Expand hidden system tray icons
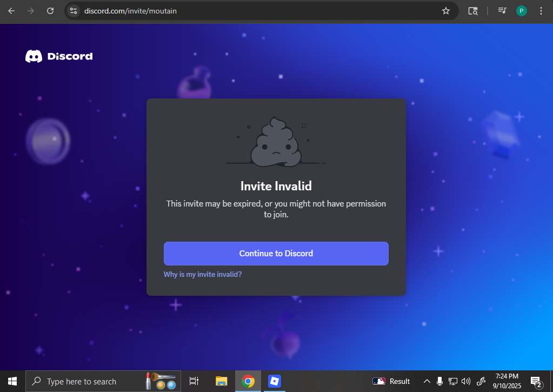553x392 pixels. [x=427, y=381]
